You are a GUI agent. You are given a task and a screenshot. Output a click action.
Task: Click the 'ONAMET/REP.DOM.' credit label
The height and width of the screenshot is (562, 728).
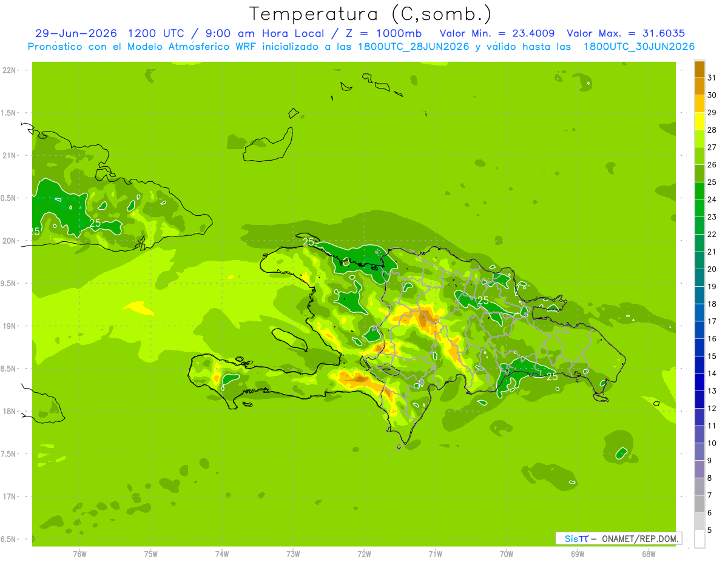641,538
